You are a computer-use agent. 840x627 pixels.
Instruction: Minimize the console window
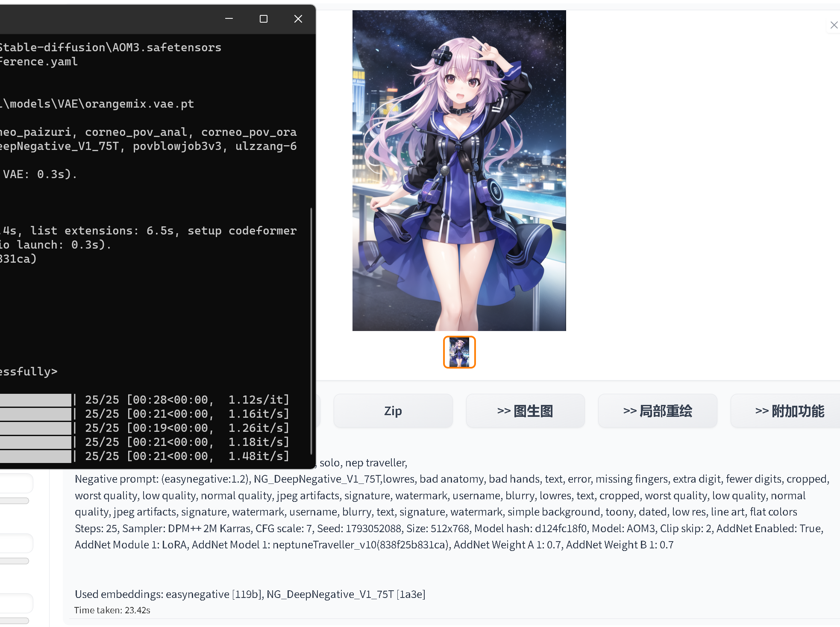coord(229,19)
